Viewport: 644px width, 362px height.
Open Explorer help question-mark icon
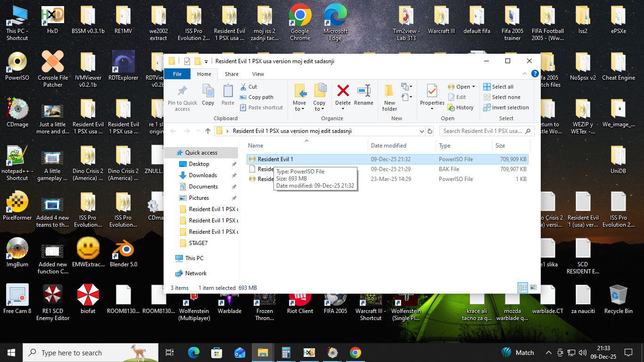click(x=535, y=74)
